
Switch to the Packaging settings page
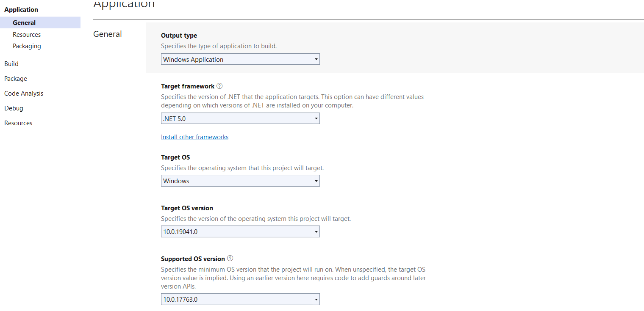pos(27,46)
